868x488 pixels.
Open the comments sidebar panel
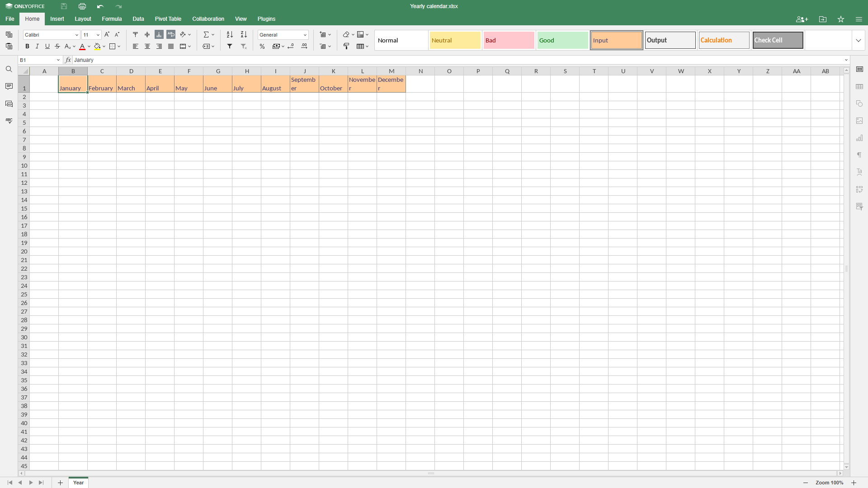pos(9,86)
